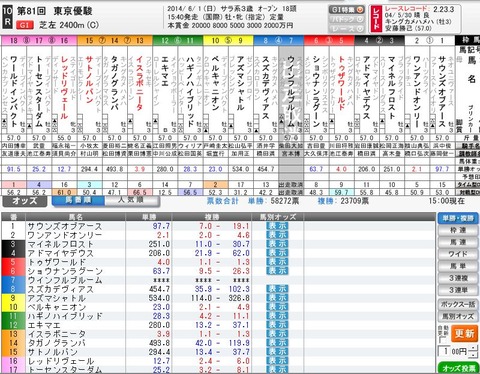Click the 馬別オッズ column header
Screen dimensions: 480x374
pos(278,217)
